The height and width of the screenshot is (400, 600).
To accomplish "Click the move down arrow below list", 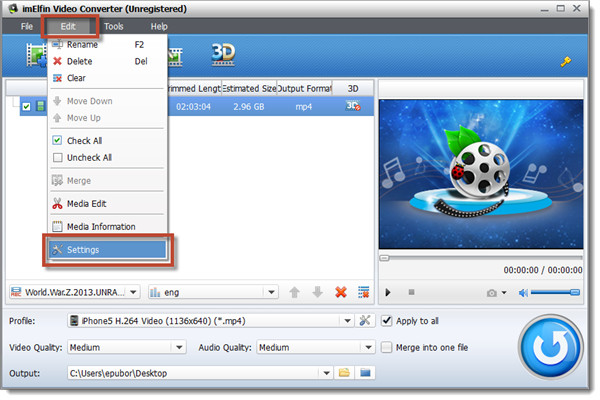I will click(317, 292).
